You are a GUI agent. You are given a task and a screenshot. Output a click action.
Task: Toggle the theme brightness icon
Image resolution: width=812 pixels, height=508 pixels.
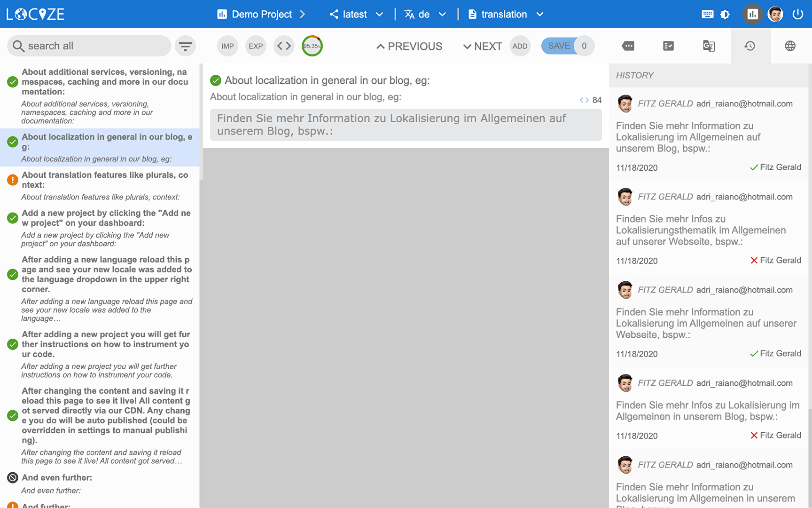pyautogui.click(x=725, y=14)
